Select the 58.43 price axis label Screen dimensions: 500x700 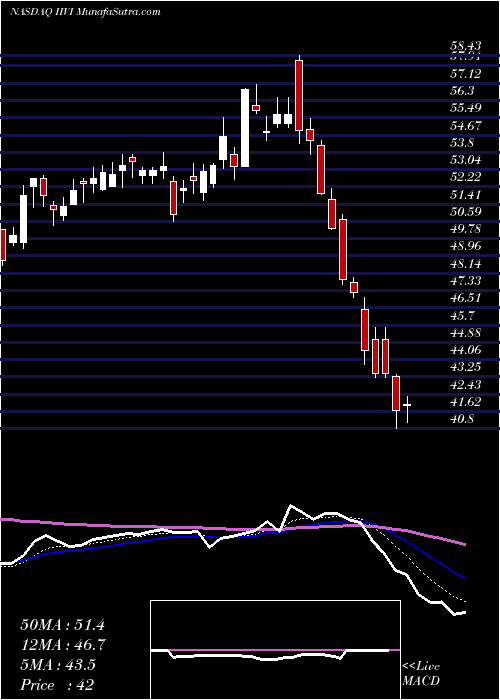tap(465, 46)
